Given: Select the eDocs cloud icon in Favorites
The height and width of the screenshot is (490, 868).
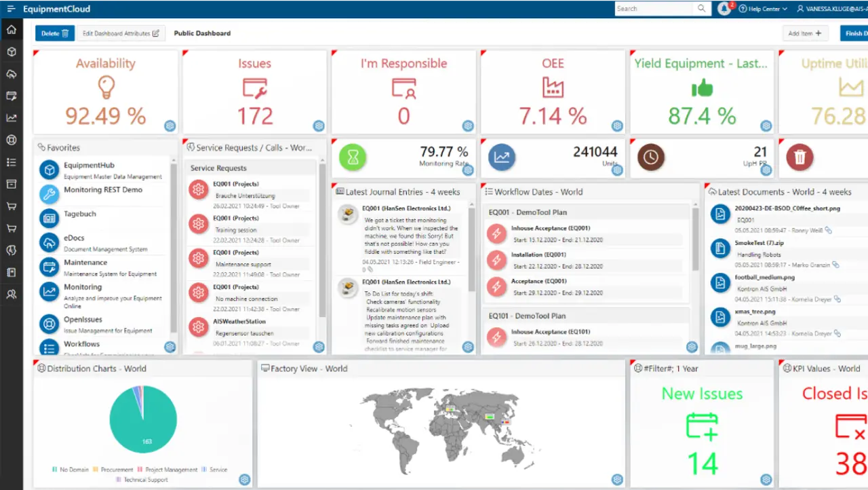Looking at the screenshot, I should click(49, 243).
